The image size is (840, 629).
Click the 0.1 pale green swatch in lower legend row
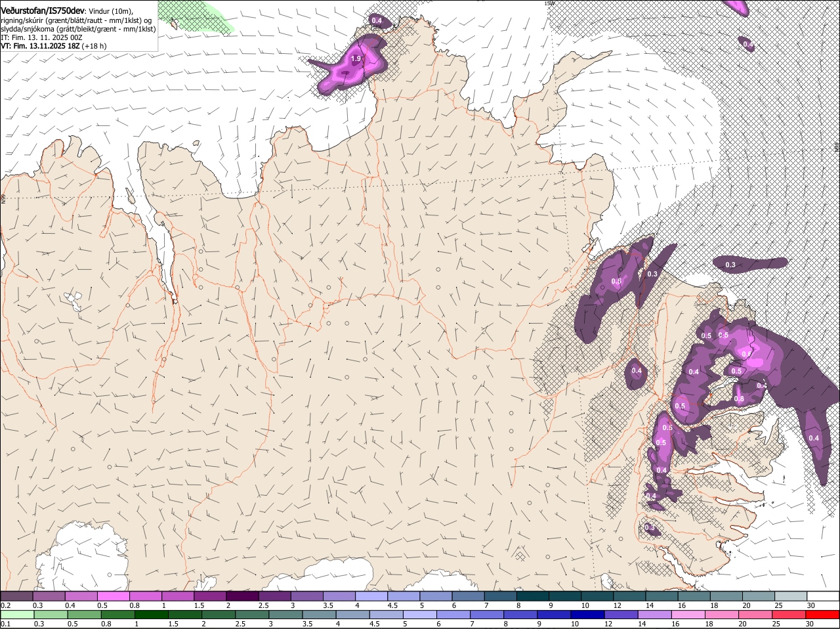click(x=17, y=615)
